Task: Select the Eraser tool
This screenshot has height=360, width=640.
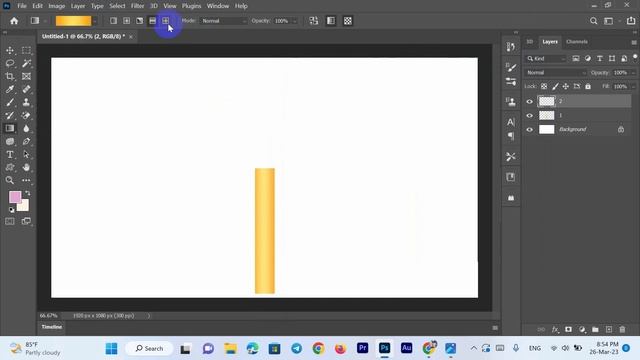Action: (26, 116)
